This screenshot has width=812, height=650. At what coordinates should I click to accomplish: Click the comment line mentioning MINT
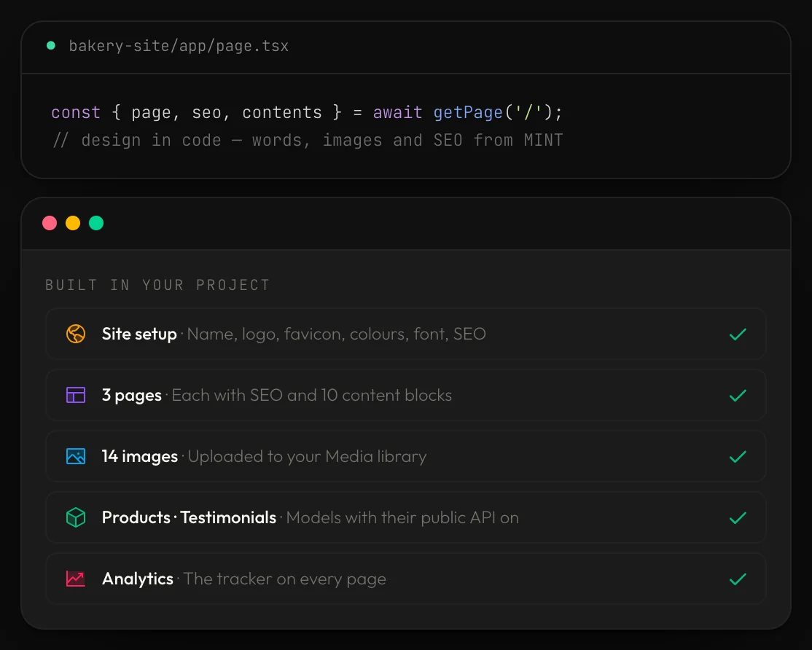pyautogui.click(x=308, y=140)
